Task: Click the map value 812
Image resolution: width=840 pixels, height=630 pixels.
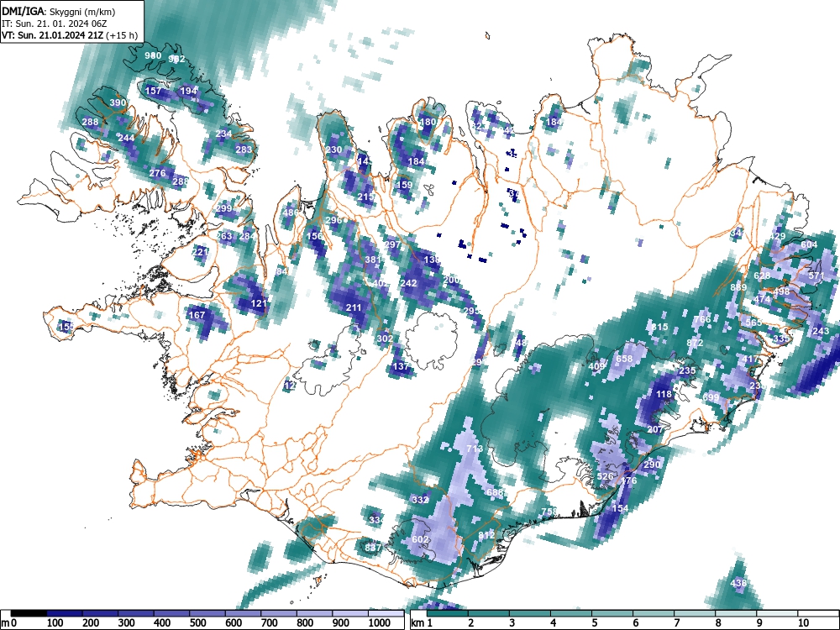Action: coord(486,534)
